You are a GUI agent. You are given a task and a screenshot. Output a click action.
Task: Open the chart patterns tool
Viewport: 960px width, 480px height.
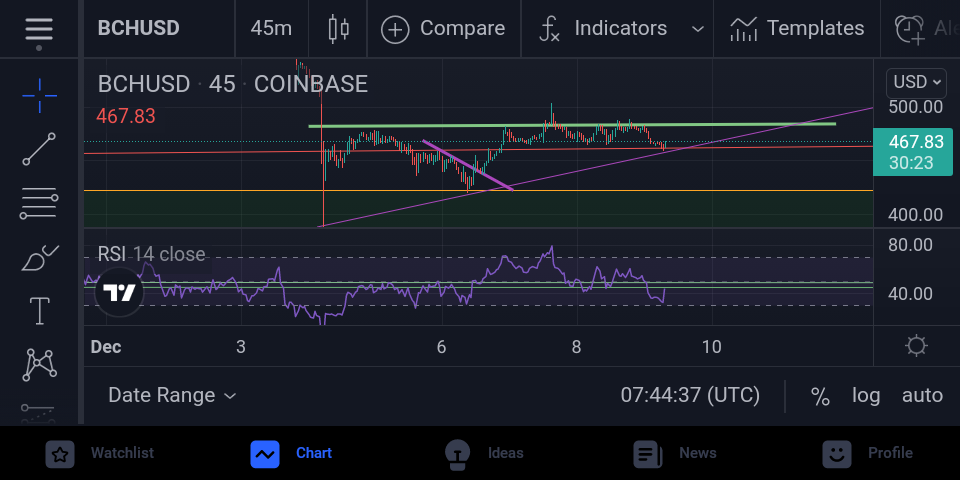pyautogui.click(x=39, y=365)
